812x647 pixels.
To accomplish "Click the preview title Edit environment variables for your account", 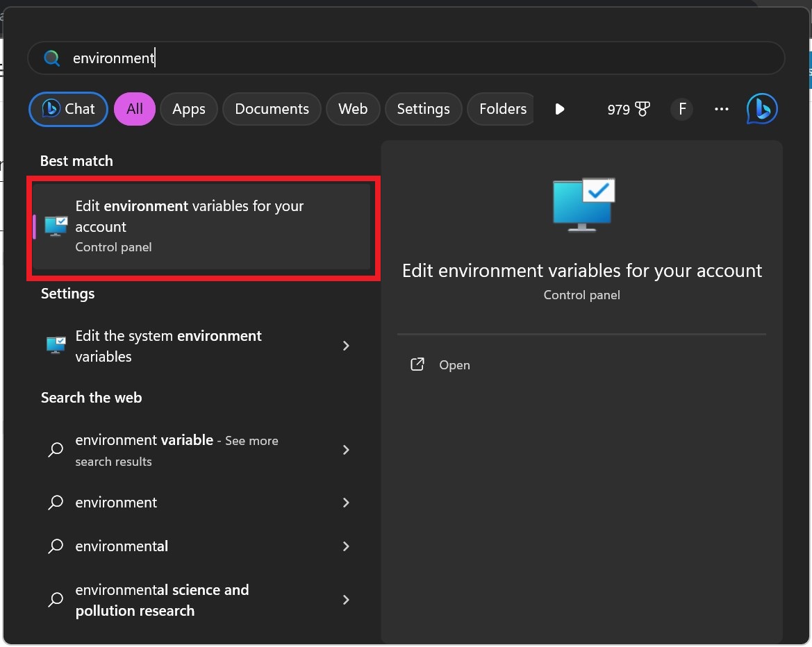I will tap(581, 271).
